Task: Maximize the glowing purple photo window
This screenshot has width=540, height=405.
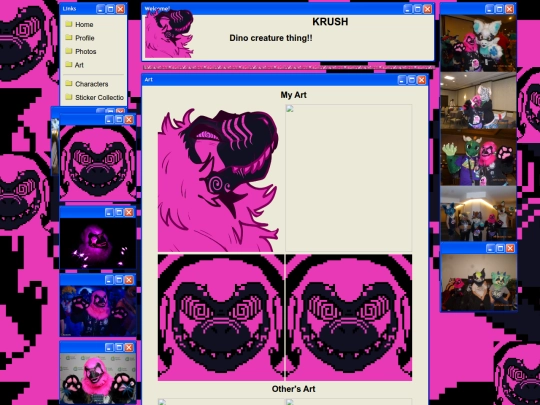Action: coord(119,212)
